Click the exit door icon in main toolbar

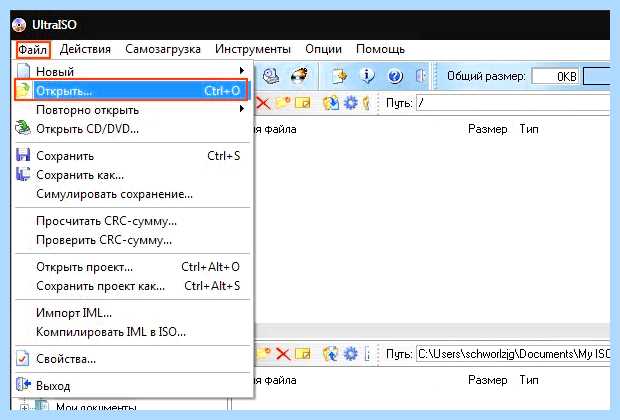point(422,76)
